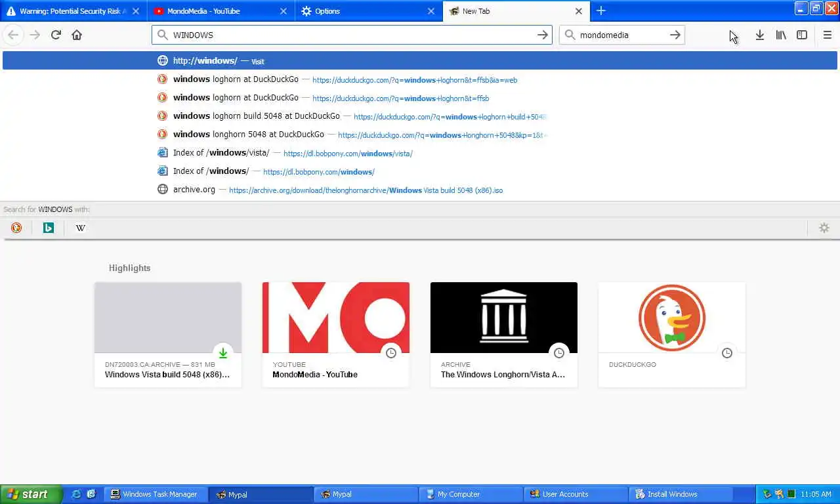
Task: Click the search bar Go arrow
Action: pyautogui.click(x=675, y=35)
